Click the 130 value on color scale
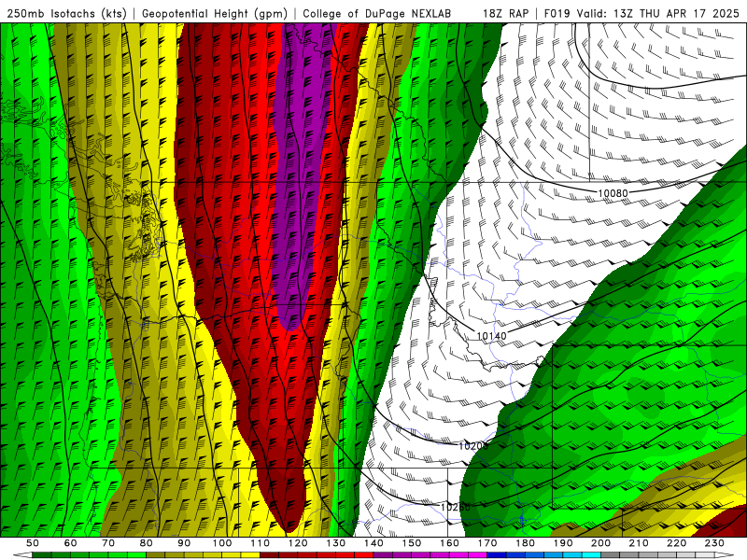The width and height of the screenshot is (747, 560). (x=335, y=543)
